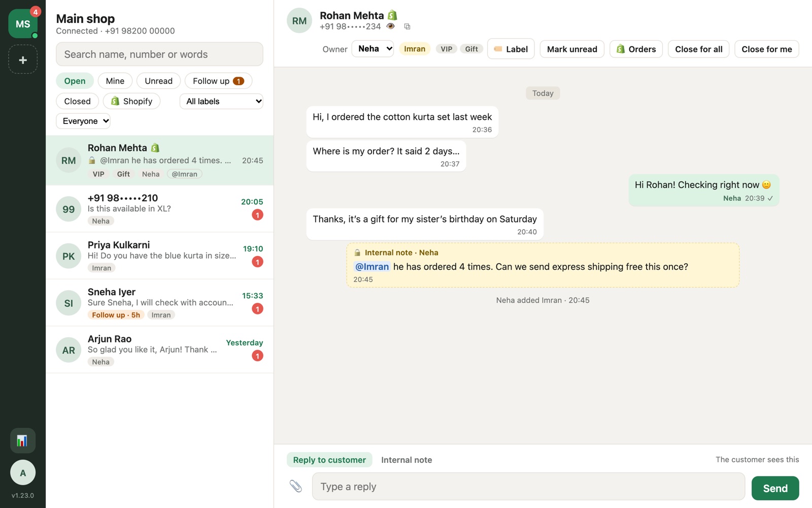
Task: Click the Today date separator
Action: pos(543,93)
